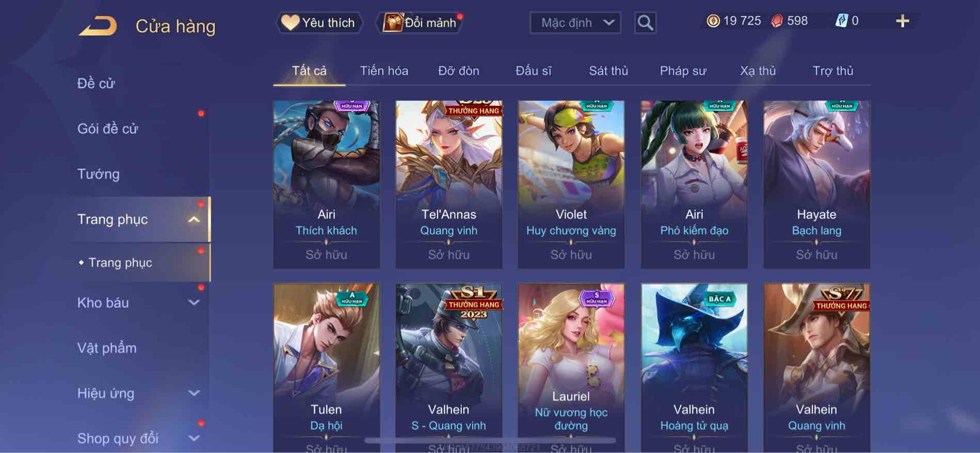The image size is (980, 453).
Task: Expand the Kho báu sidebar section
Action: [x=194, y=303]
